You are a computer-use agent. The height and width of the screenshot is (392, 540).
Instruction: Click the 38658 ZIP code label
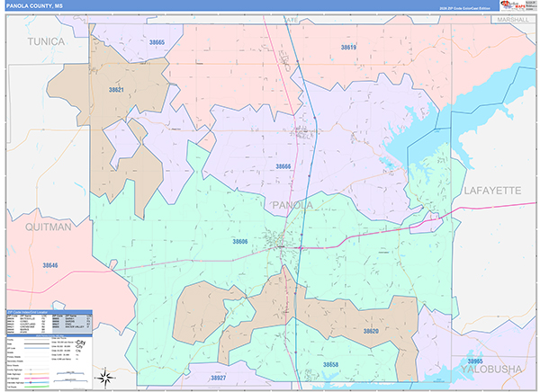point(330,364)
